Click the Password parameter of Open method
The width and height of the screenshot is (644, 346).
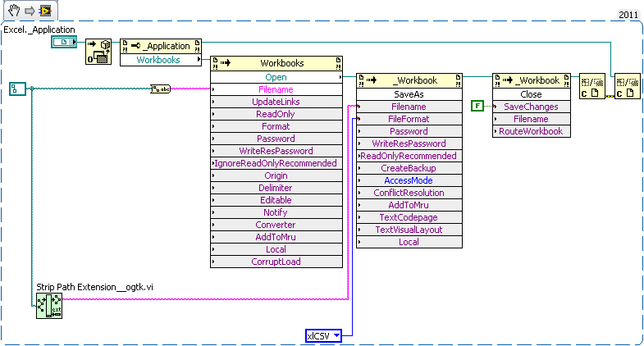click(x=276, y=139)
